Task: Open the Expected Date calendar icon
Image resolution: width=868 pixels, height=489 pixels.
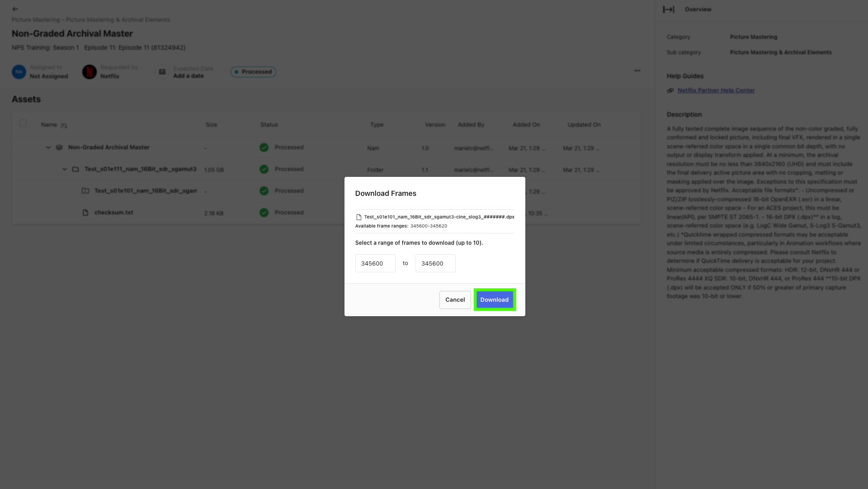Action: click(x=161, y=71)
